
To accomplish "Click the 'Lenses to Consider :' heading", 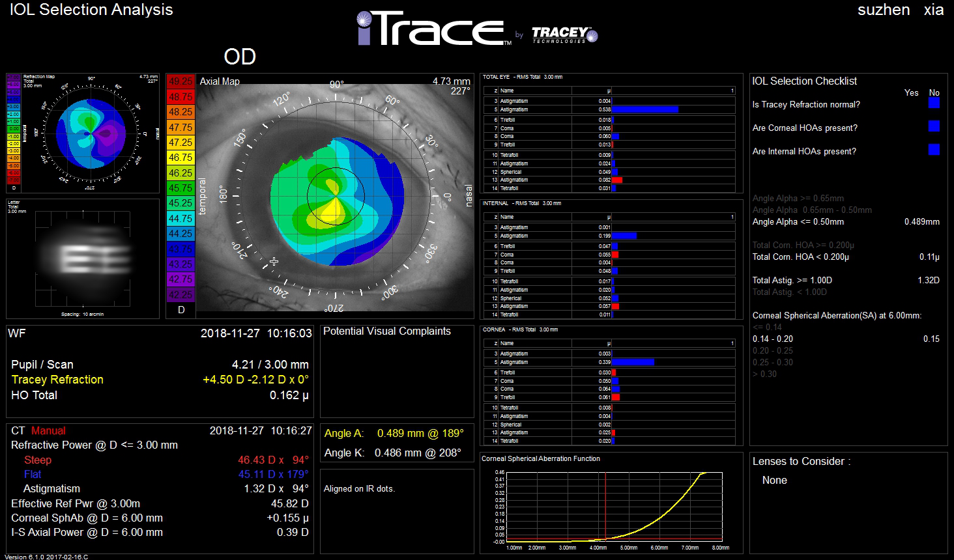I will pos(802,461).
